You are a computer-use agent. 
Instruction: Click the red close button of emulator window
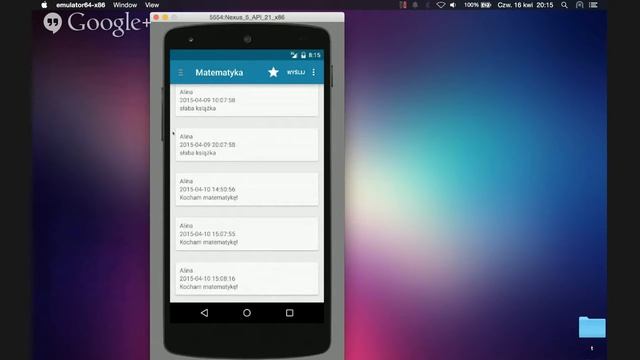[156, 17]
